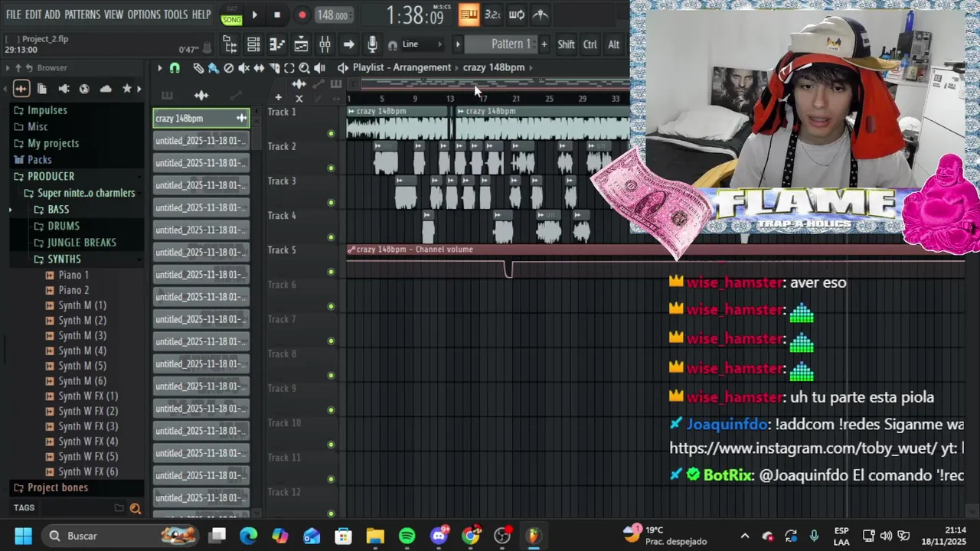980x551 pixels.
Task: Open the EDIT menu
Action: (x=33, y=15)
